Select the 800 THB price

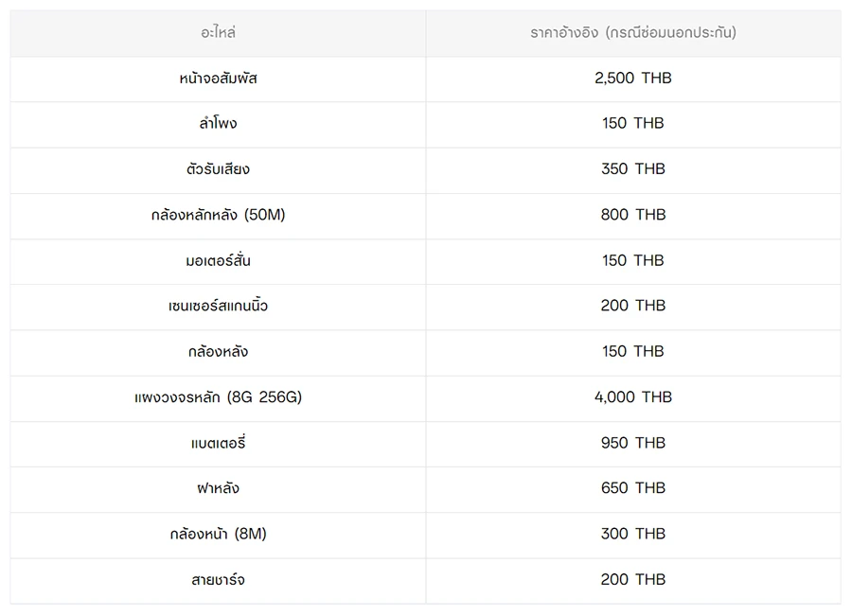(632, 215)
